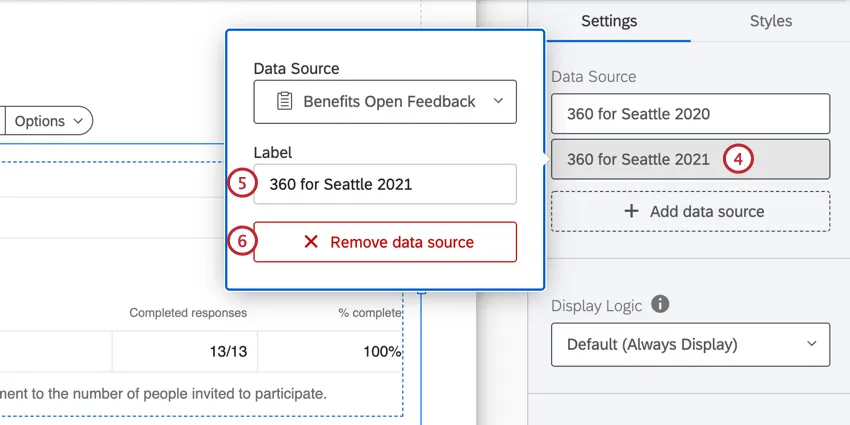Click the footnote text about people invited
Image resolution: width=850 pixels, height=425 pixels.
pos(165,393)
